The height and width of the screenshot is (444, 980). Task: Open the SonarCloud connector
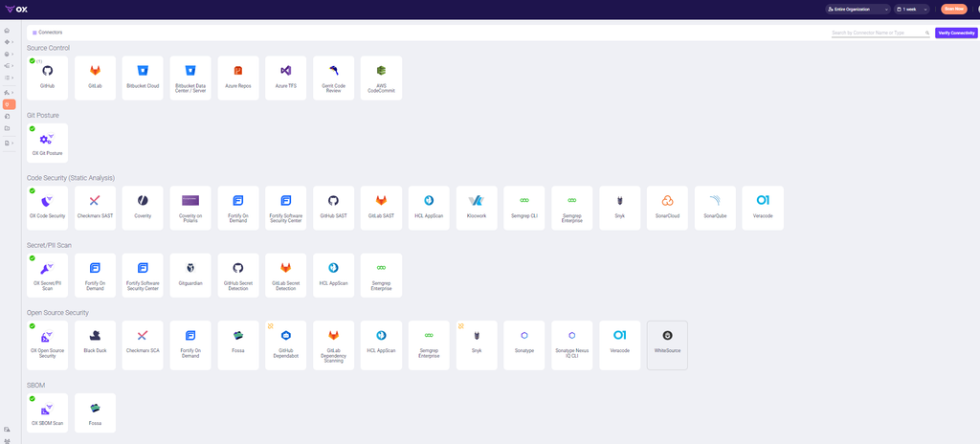pos(667,208)
